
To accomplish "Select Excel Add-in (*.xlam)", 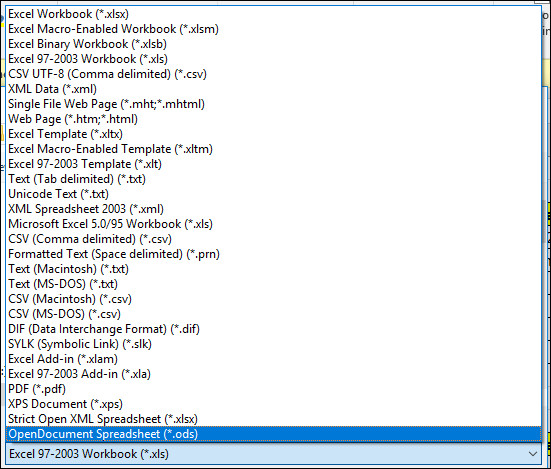I will tap(273, 359).
